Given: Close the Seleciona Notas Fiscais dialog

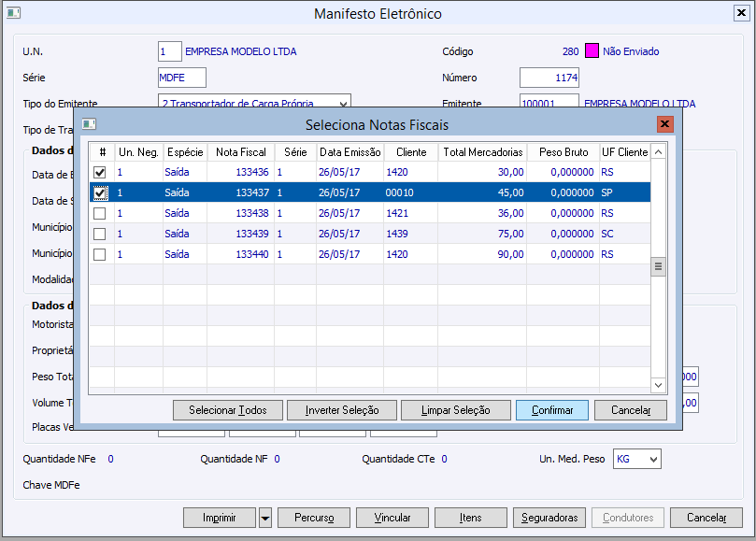Looking at the screenshot, I should coord(664,123).
